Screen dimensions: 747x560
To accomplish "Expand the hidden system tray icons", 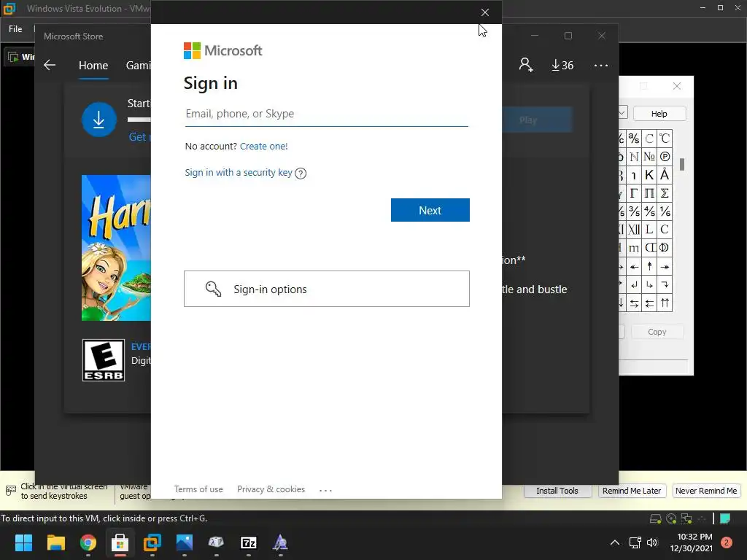I will point(615,542).
